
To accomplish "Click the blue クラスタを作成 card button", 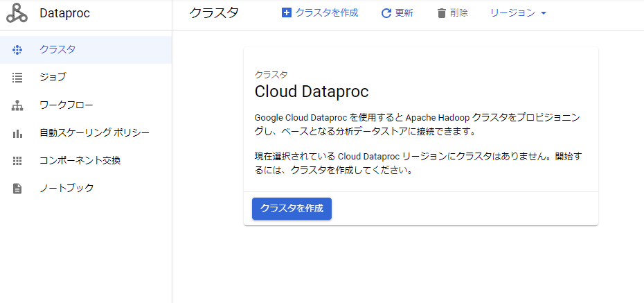I will [292, 209].
